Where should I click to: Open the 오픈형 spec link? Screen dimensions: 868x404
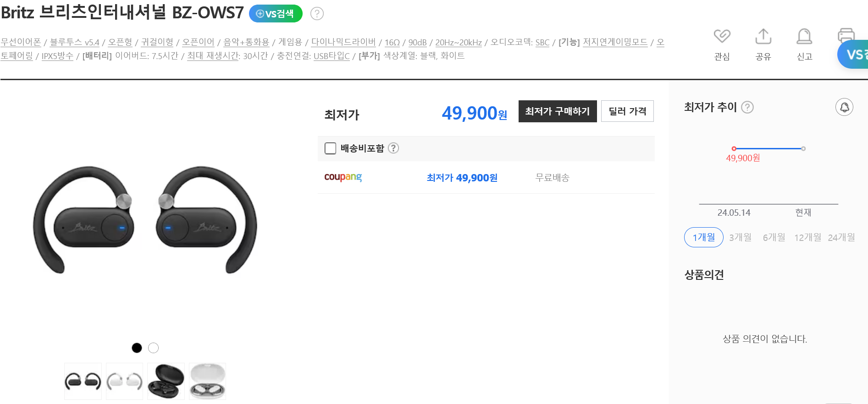tap(120, 42)
